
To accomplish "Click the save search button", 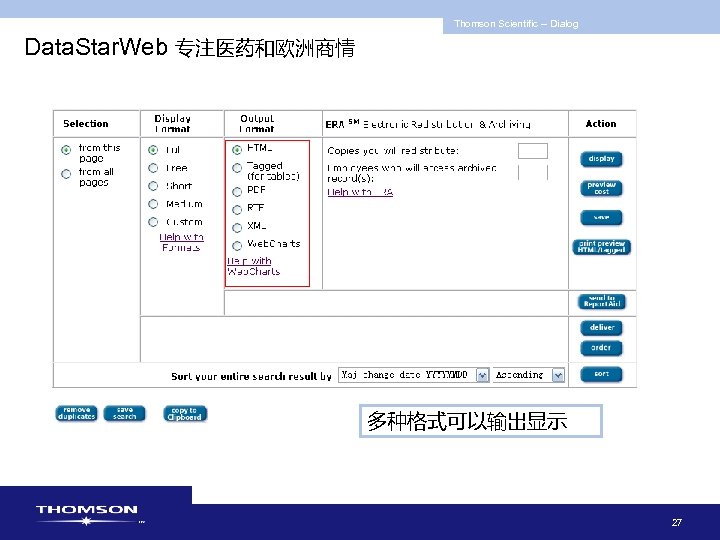I will coord(124,413).
